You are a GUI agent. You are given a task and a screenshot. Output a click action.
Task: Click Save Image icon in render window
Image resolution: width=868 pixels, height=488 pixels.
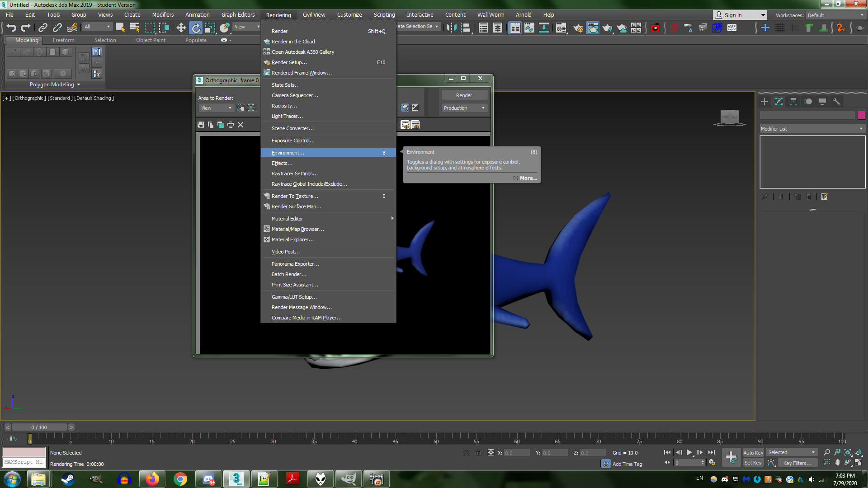click(x=201, y=125)
